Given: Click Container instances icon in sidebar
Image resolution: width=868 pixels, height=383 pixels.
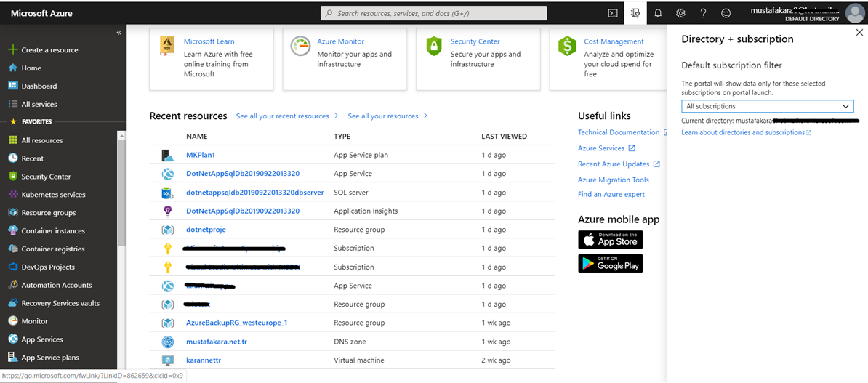Looking at the screenshot, I should point(13,231).
